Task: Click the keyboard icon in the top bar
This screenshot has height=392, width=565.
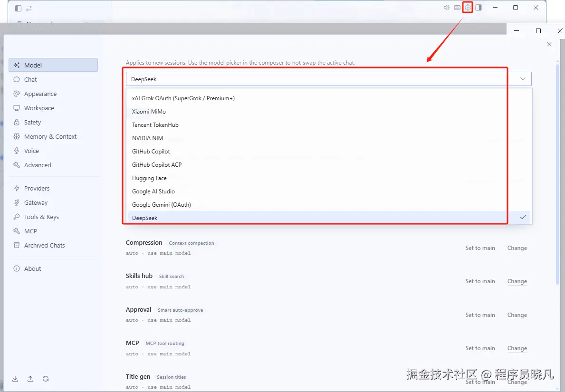Action: click(457, 8)
